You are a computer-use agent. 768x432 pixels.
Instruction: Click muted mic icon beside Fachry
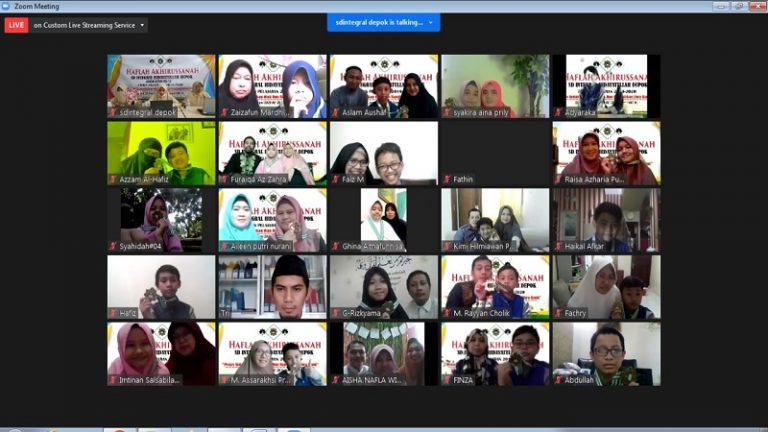tap(558, 313)
